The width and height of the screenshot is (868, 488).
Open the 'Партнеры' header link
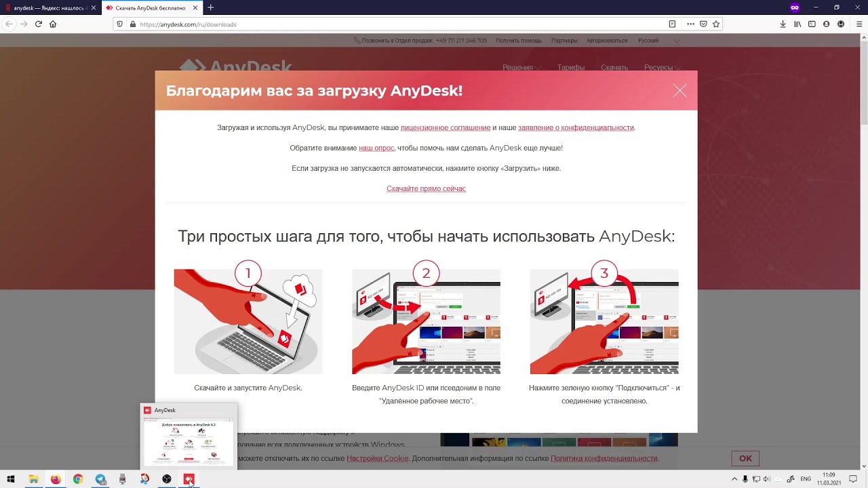pos(564,41)
